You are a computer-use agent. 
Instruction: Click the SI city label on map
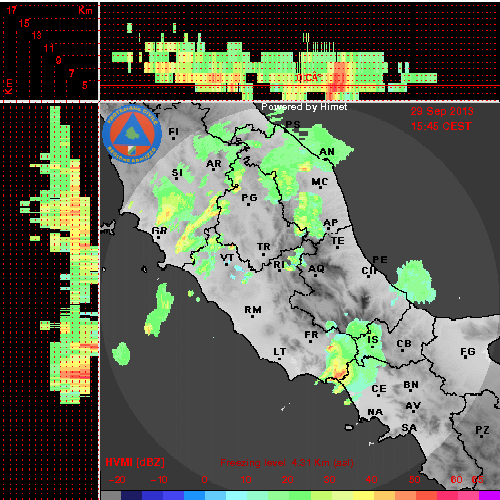pyautogui.click(x=177, y=173)
